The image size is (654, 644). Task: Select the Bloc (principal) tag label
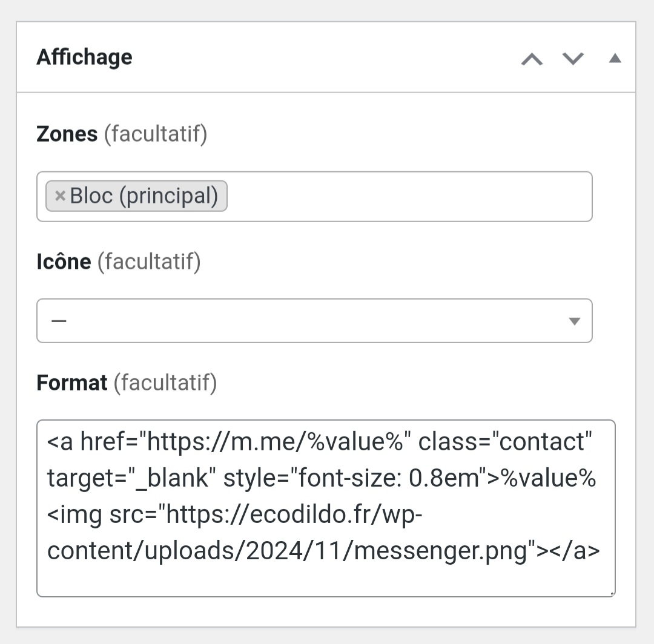[144, 196]
